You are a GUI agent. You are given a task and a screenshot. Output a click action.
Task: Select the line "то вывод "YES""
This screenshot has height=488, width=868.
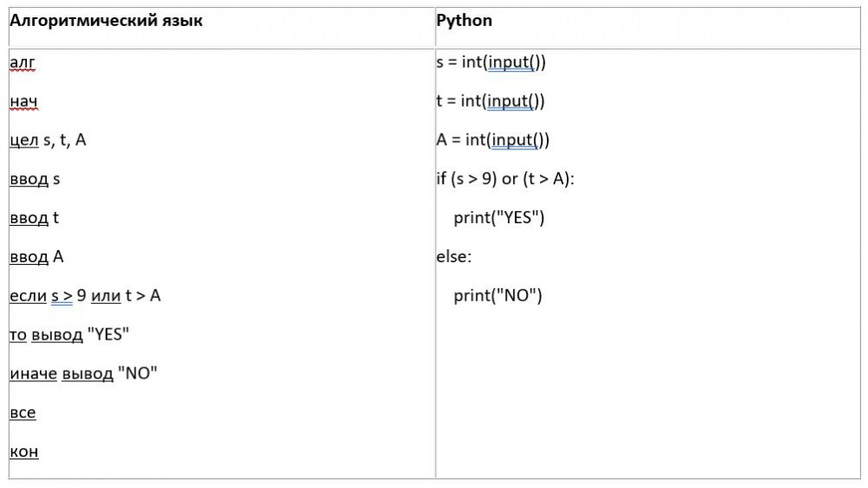(69, 335)
